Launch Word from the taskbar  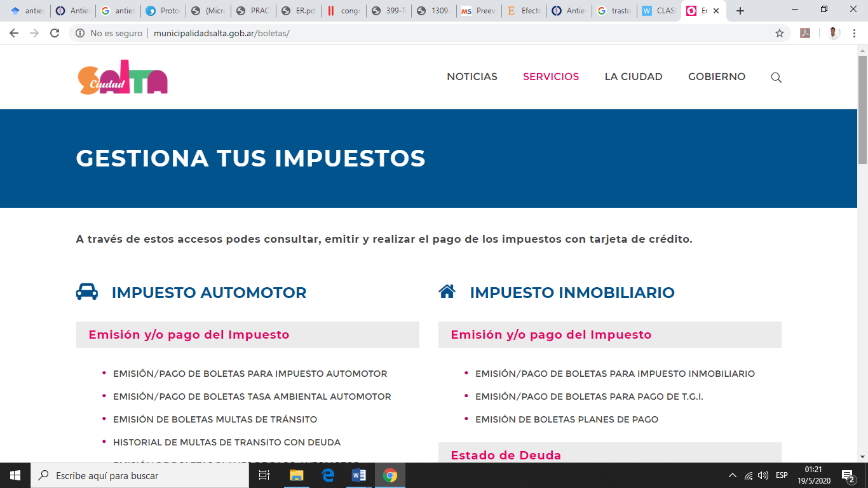pyautogui.click(x=359, y=475)
